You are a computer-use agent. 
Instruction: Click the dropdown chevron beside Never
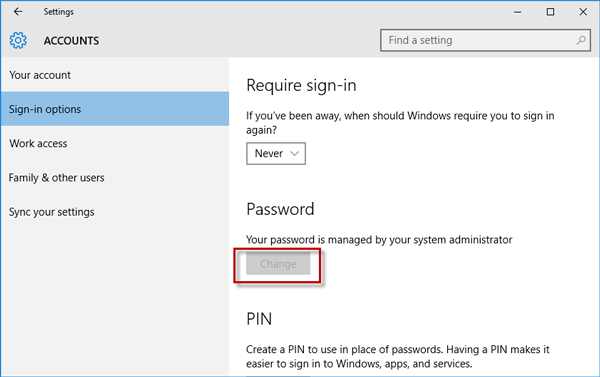[294, 153]
